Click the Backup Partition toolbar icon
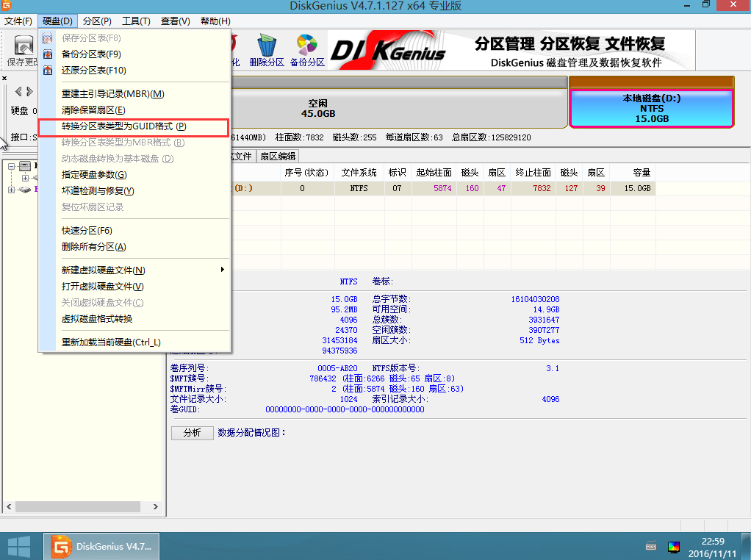The height and width of the screenshot is (560, 751). tap(307, 50)
